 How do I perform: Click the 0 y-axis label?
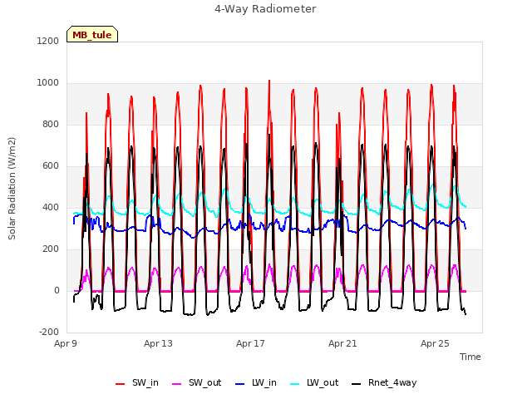pos(57,290)
